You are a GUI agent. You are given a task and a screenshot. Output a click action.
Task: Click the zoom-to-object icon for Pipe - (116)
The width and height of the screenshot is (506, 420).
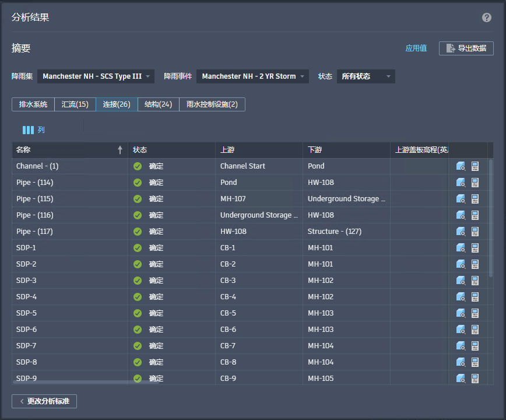click(x=461, y=215)
